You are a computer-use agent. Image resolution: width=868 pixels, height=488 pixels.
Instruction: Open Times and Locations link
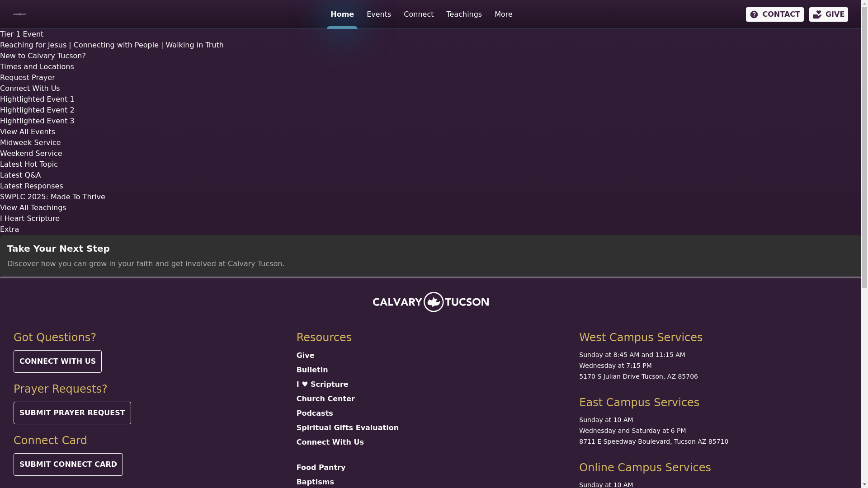coord(37,67)
